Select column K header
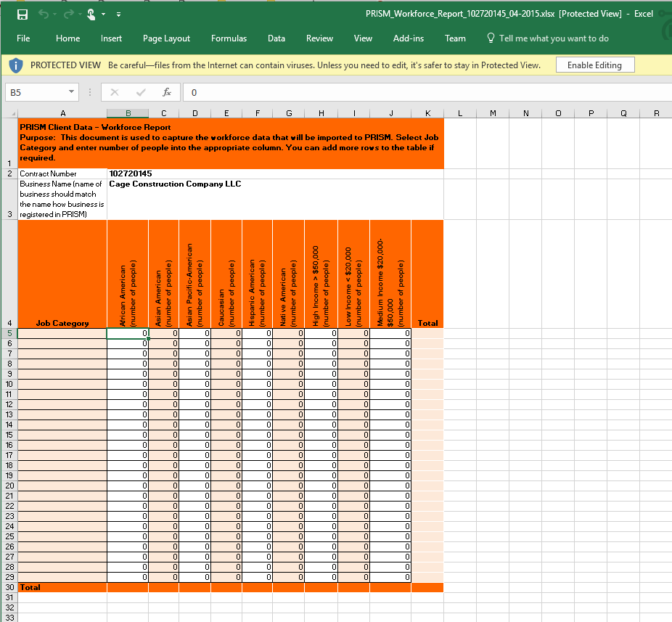This screenshot has width=672, height=622. pyautogui.click(x=427, y=113)
